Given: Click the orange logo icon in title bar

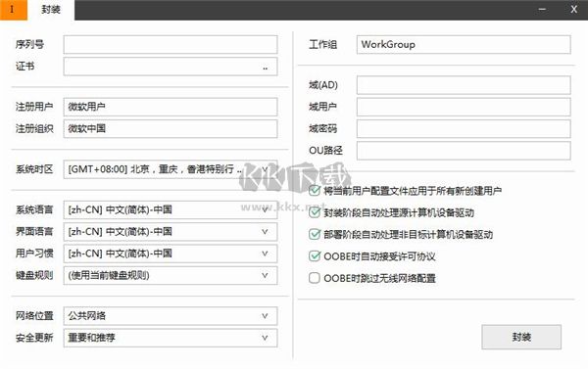Looking at the screenshot, I should click(x=13, y=10).
